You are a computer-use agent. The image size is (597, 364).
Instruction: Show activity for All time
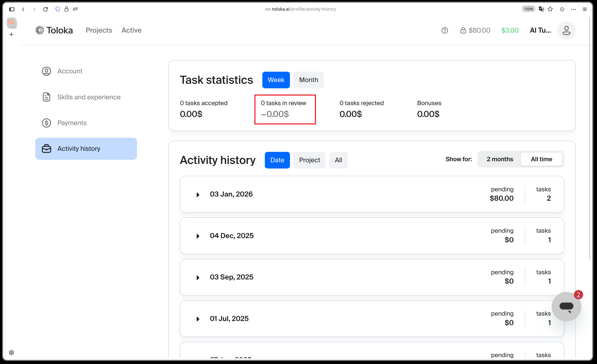[541, 159]
